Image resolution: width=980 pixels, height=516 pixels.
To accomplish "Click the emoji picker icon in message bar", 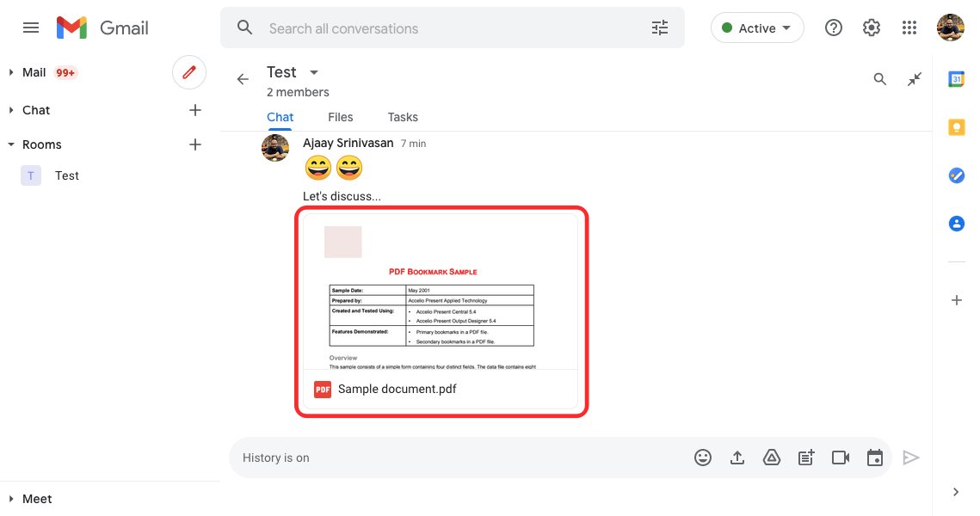I will pos(703,458).
